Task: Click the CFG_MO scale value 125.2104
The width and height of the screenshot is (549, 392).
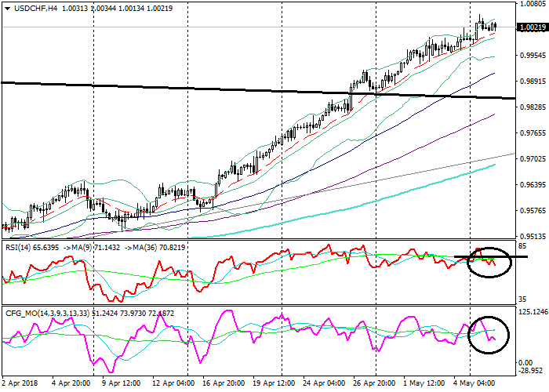Action: click(x=533, y=311)
